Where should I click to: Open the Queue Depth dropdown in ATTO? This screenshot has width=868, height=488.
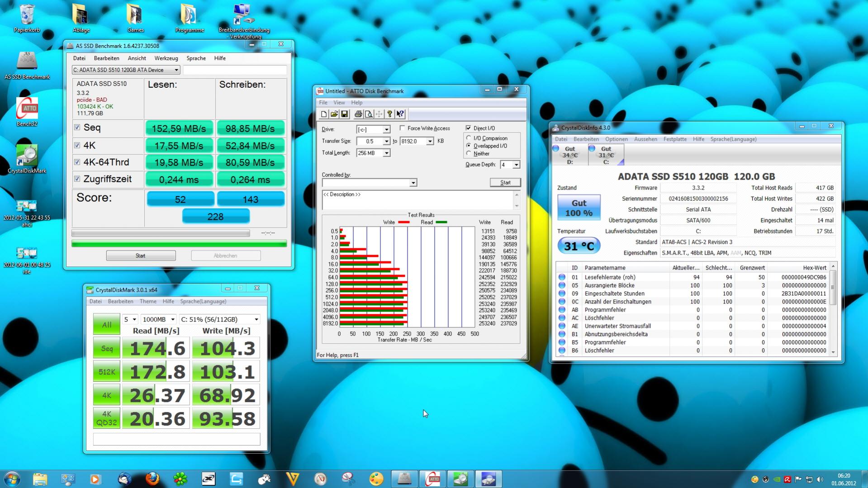tap(516, 165)
